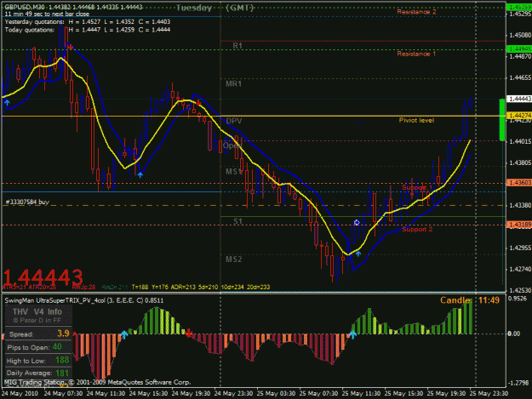
Task: Click the Y=176 range value
Action: 160,288
